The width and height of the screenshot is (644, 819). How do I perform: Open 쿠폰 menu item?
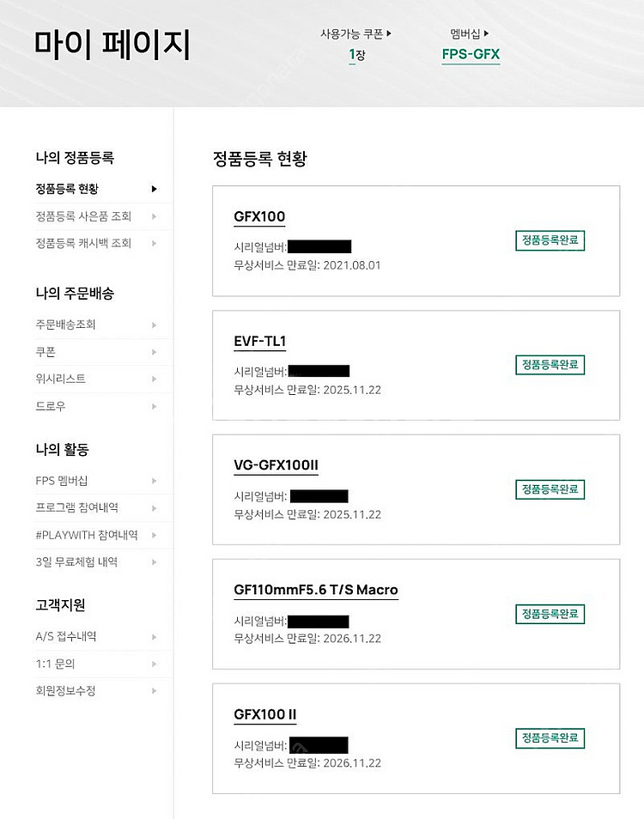click(46, 352)
